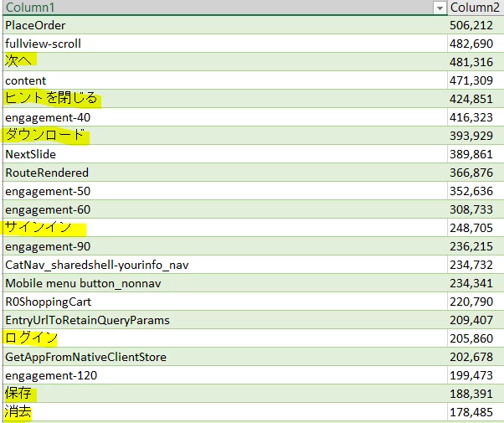
Task: Click the value 482,690
Action: (x=471, y=44)
